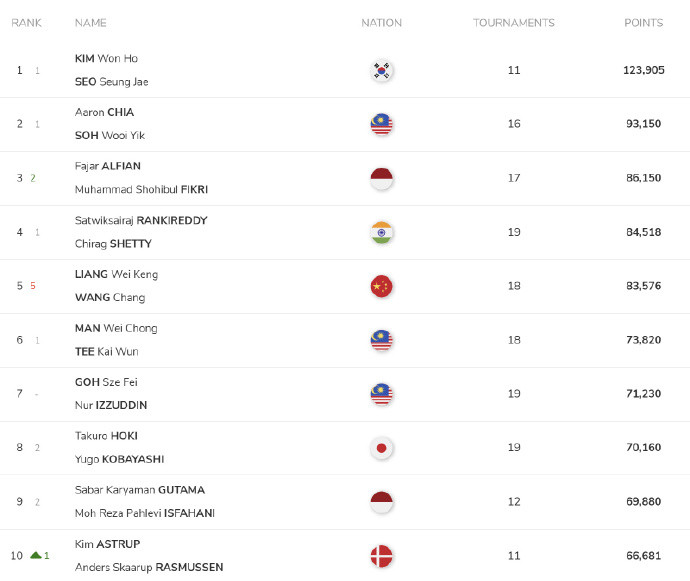Click the Japan flag icon
690x581 pixels.
pos(381,448)
